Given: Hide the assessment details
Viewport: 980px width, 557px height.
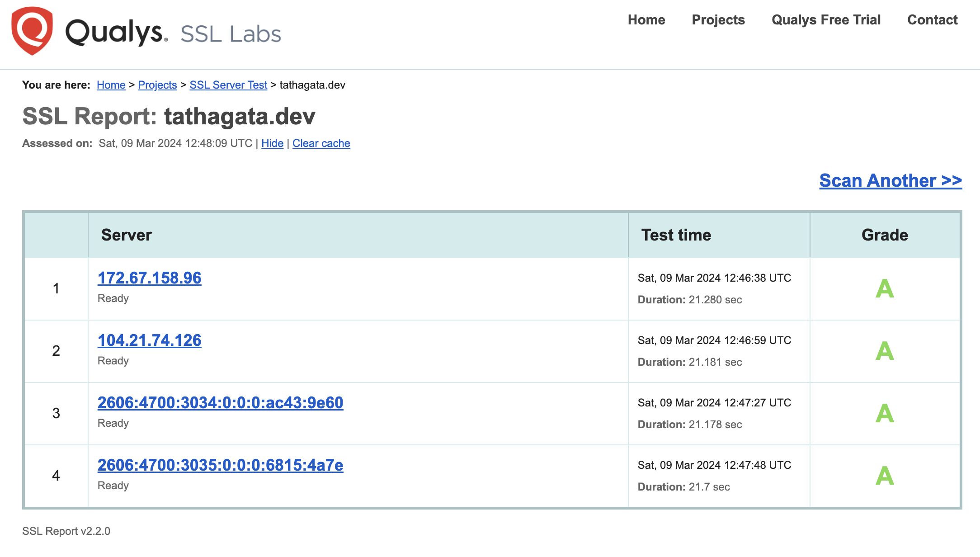Looking at the screenshot, I should (272, 143).
